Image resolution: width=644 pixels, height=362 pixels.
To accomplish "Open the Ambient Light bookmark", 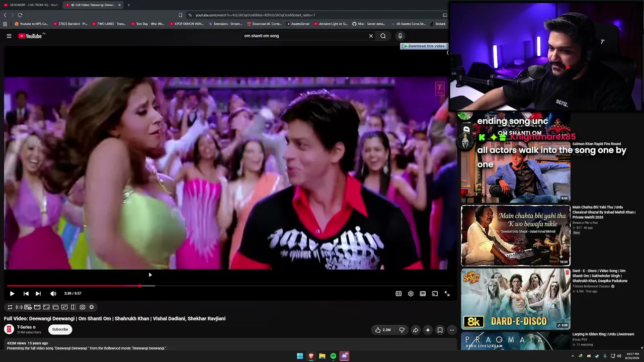I will click(x=331, y=24).
